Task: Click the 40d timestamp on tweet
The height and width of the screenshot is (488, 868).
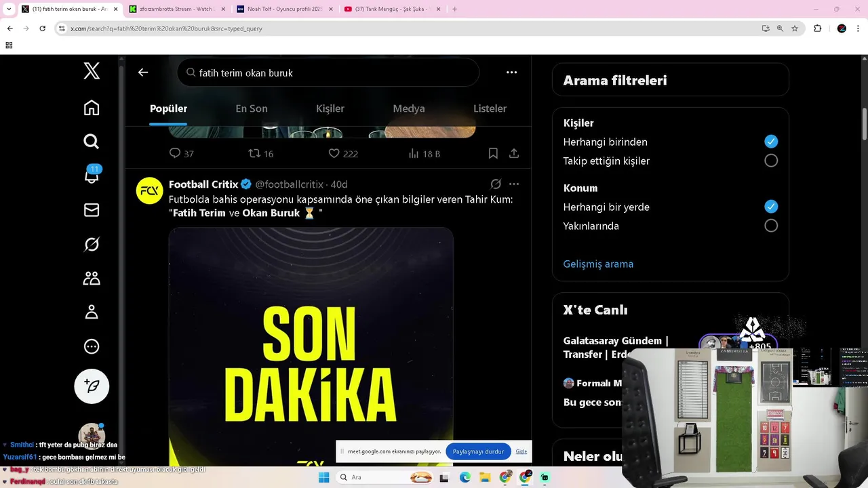Action: pyautogui.click(x=339, y=184)
